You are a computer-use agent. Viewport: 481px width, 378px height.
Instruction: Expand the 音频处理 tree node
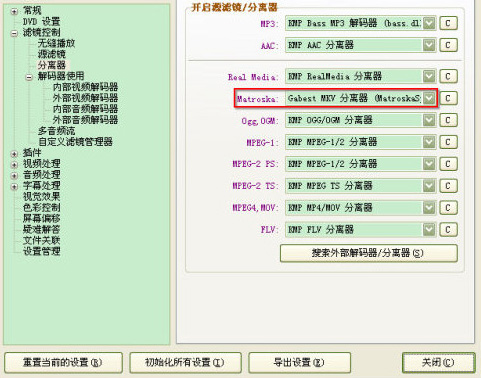14,176
